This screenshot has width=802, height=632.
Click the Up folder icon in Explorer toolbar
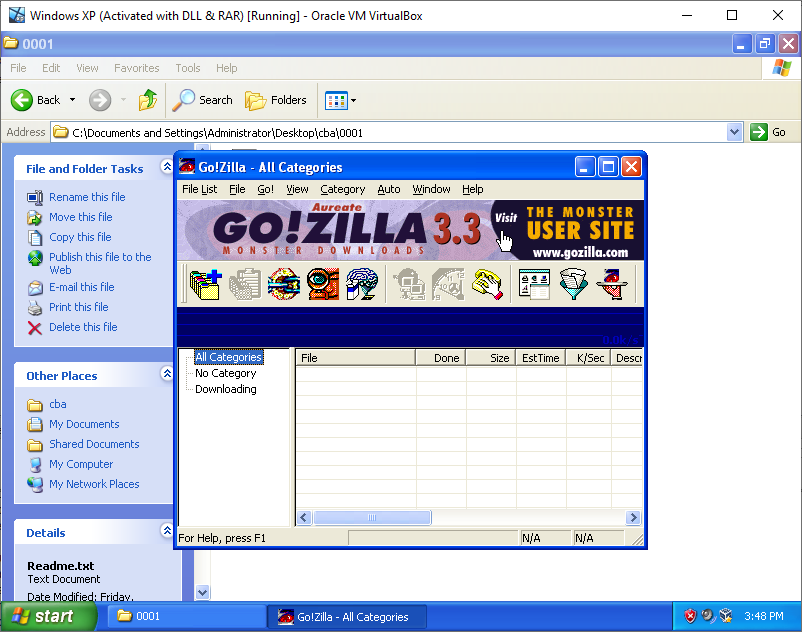coord(148,100)
